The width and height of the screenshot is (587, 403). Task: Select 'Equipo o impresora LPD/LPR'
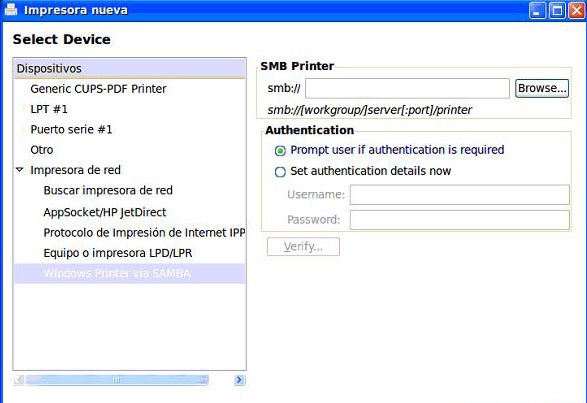[118, 253]
